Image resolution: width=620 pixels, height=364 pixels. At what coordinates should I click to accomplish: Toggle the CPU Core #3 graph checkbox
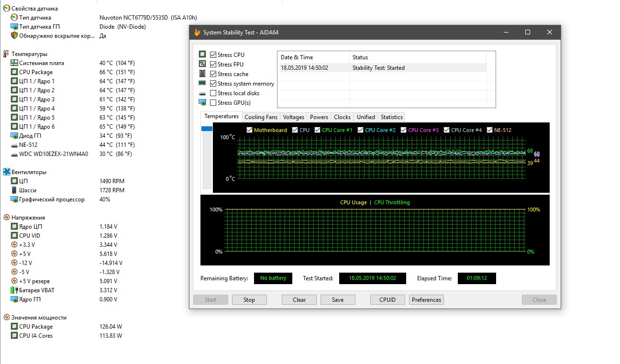tap(404, 130)
